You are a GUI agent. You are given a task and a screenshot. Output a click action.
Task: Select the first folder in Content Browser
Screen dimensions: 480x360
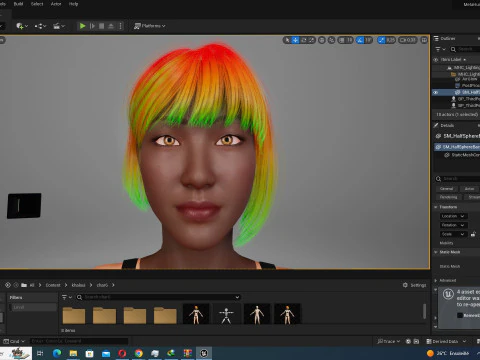click(74, 315)
